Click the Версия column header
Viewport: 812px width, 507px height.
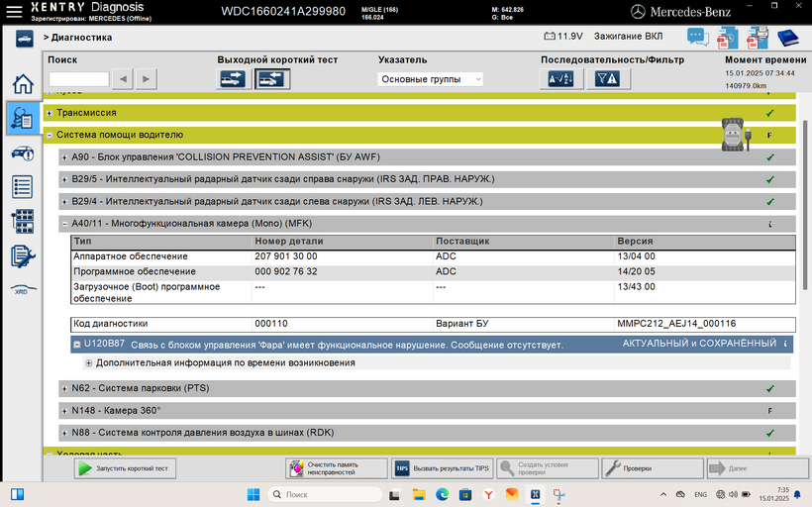point(635,242)
